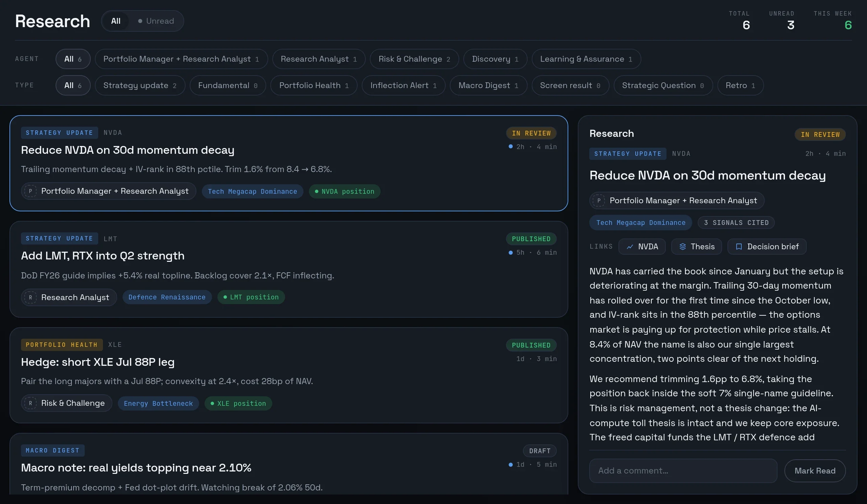Click the LMT position tag
The width and height of the screenshot is (867, 504).
pyautogui.click(x=251, y=297)
